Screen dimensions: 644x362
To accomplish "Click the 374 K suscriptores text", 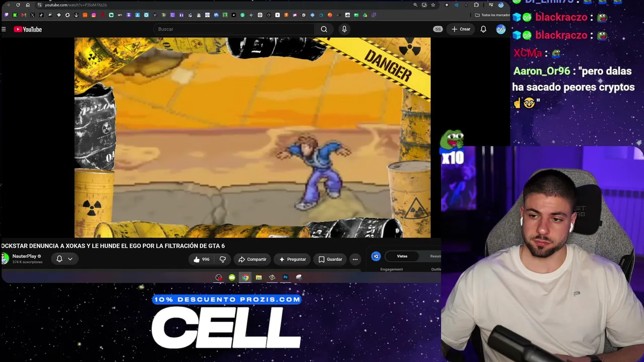I will coord(27,262).
